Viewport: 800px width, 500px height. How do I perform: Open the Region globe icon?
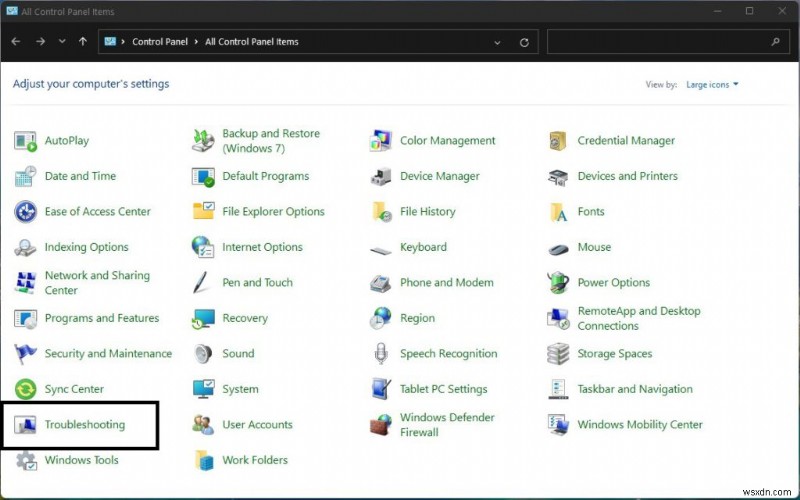click(x=381, y=318)
